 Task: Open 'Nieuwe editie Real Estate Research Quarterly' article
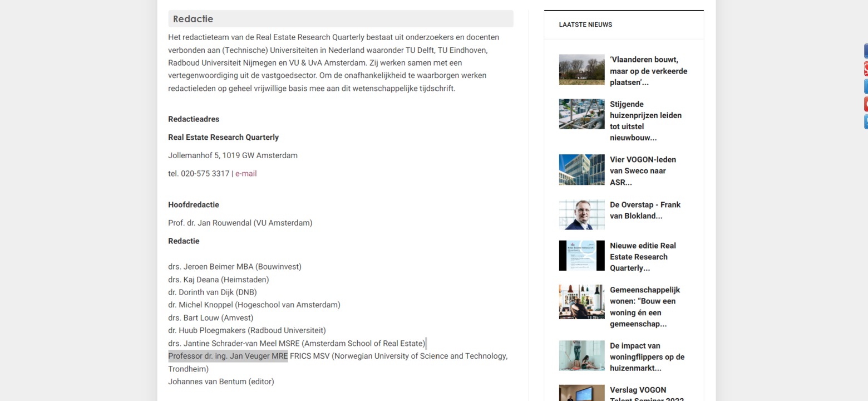tap(643, 257)
